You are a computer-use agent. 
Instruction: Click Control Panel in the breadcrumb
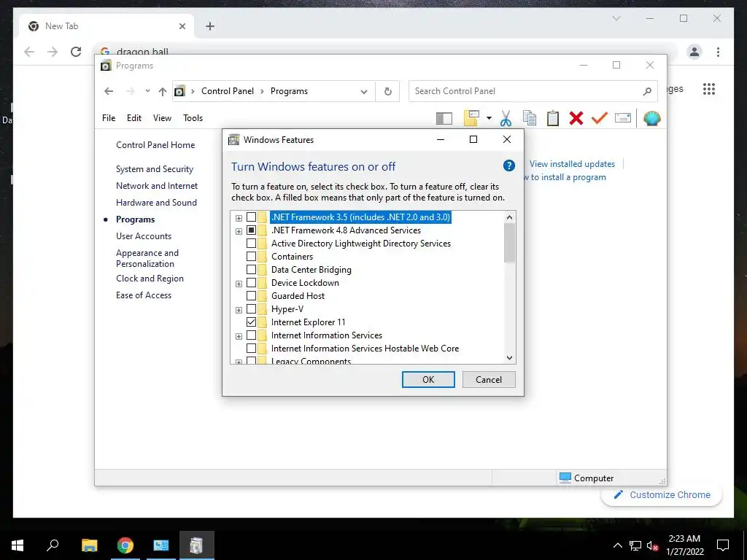pos(228,91)
